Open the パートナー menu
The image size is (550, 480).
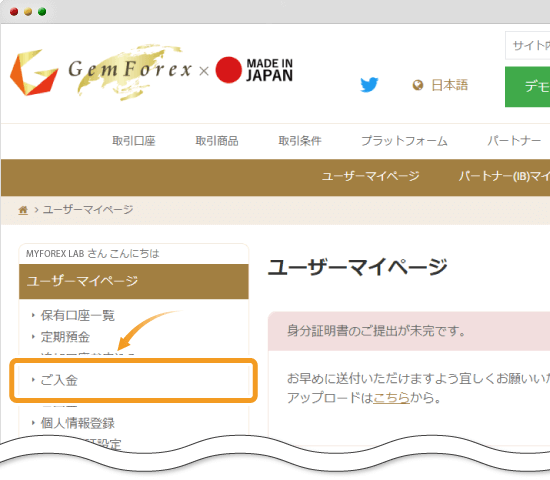(x=514, y=141)
